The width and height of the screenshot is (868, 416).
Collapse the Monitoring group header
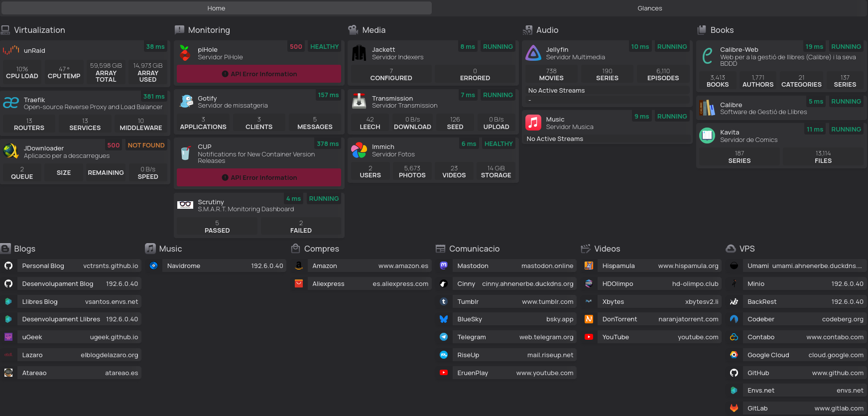coord(209,30)
